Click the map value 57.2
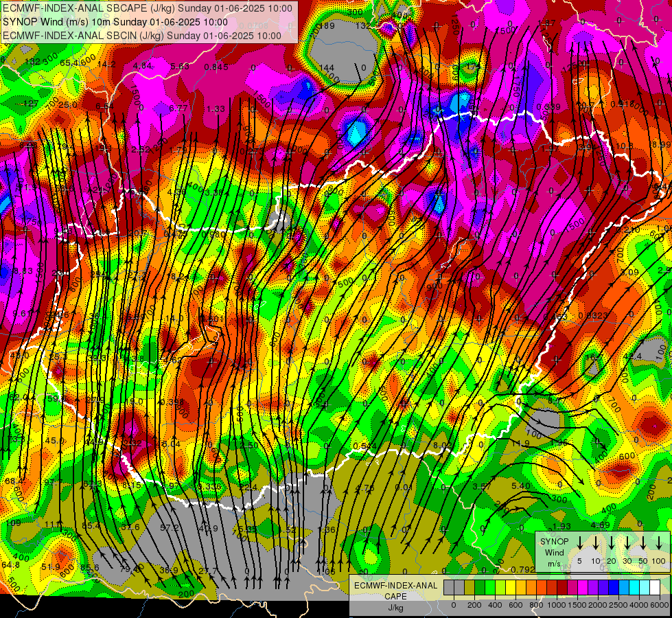672x618 pixels. click(170, 527)
